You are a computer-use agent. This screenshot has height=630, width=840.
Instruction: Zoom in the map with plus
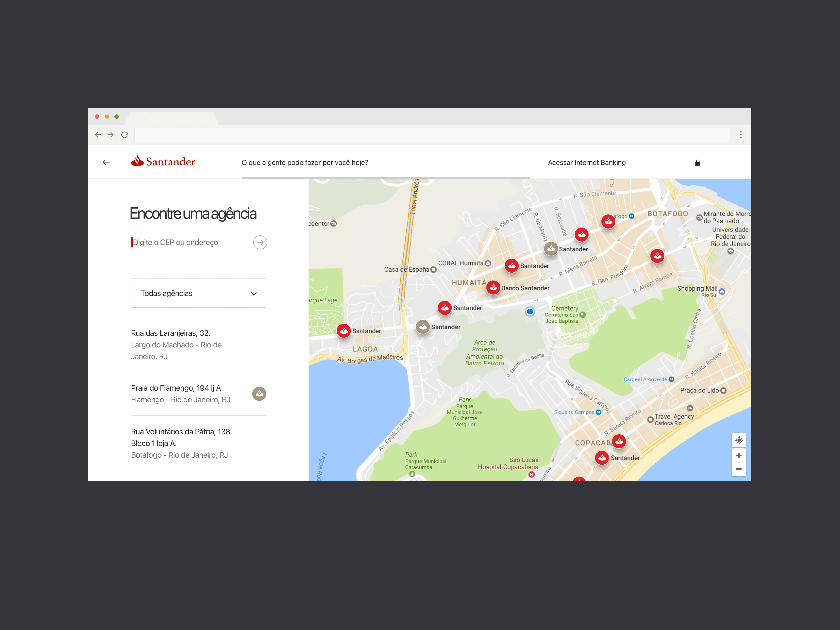click(x=739, y=455)
